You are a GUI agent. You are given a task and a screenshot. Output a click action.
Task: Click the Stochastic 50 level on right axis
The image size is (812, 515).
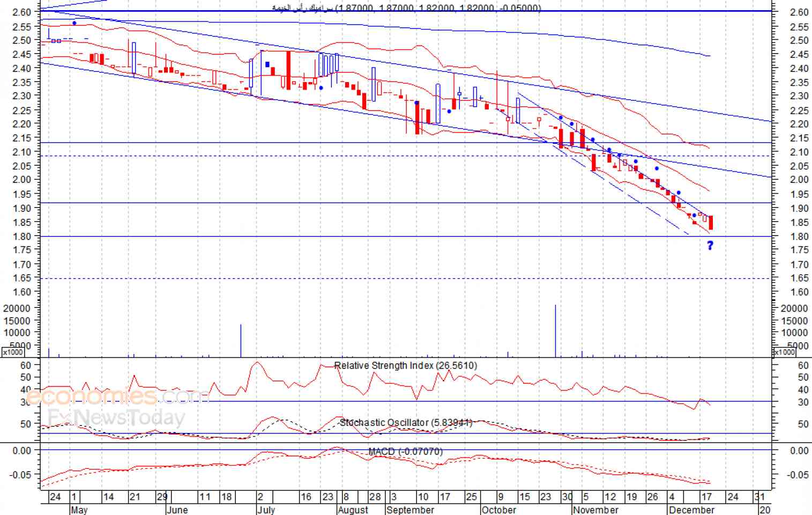(803, 424)
